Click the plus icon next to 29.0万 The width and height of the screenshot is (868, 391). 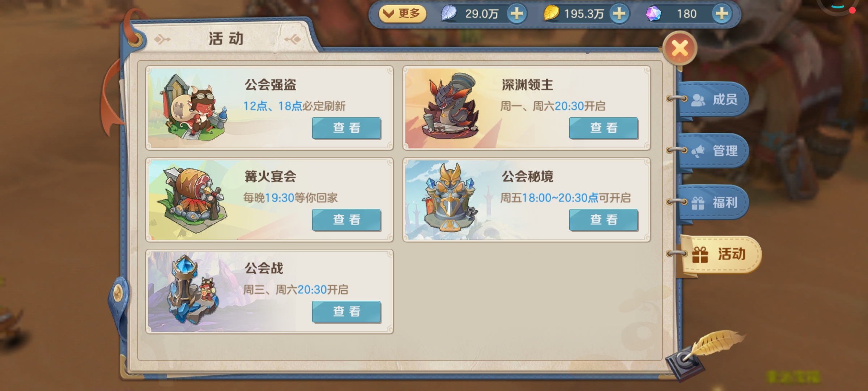(x=516, y=14)
